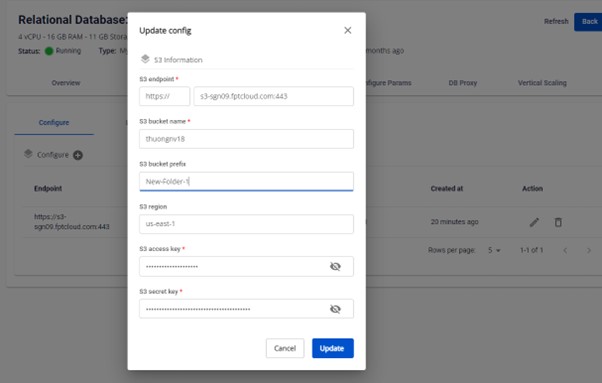Click the S3 region input field

[x=246, y=224]
